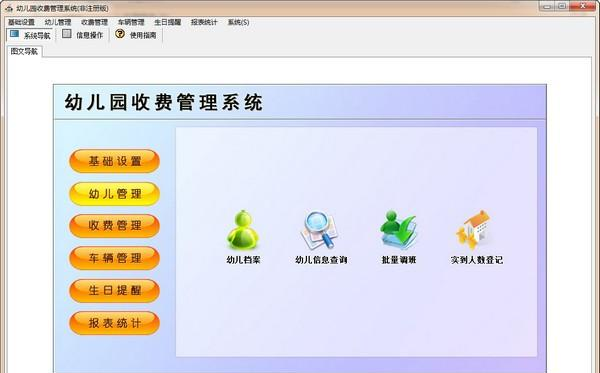Open the 生日提醒 menu
Viewport: 600px width, 373px height.
(168, 22)
